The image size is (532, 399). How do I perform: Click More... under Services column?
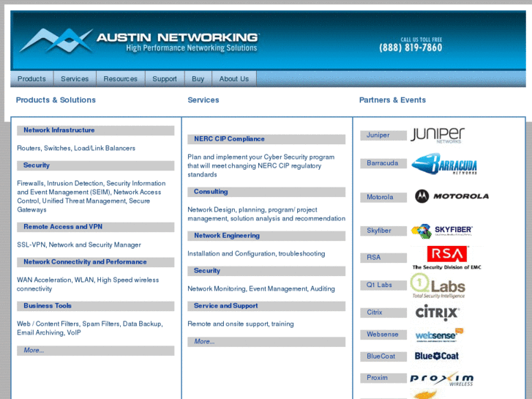(266, 342)
